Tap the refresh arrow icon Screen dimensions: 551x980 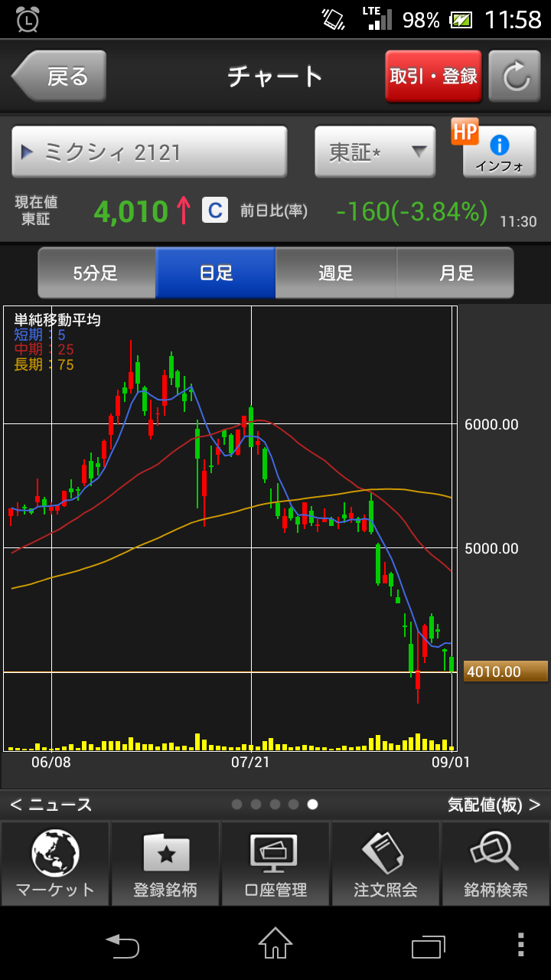pos(515,77)
